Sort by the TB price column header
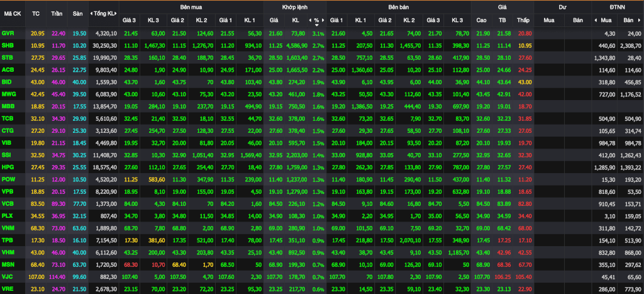Image resolution: width=644 pixels, height=294 pixels. pos(502,20)
